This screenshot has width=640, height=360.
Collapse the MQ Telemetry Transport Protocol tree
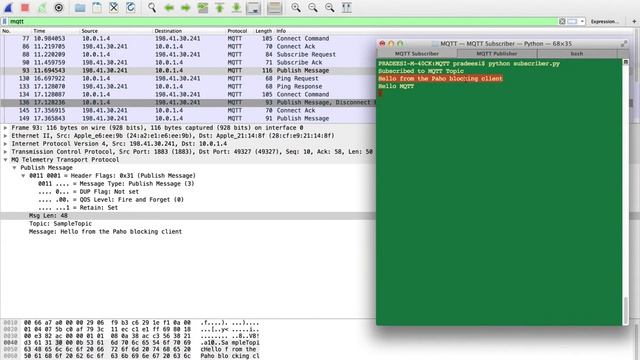[x=5, y=160]
